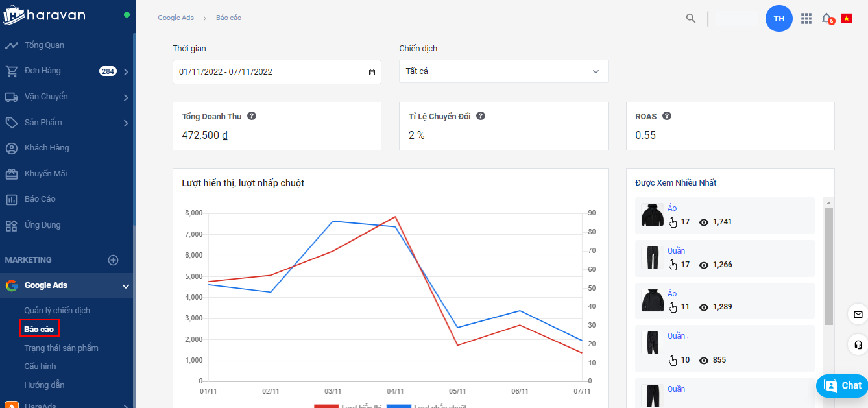
Task: Click help icon beside Tỉ Lệ Chuyển Đổi
Action: pyautogui.click(x=481, y=116)
